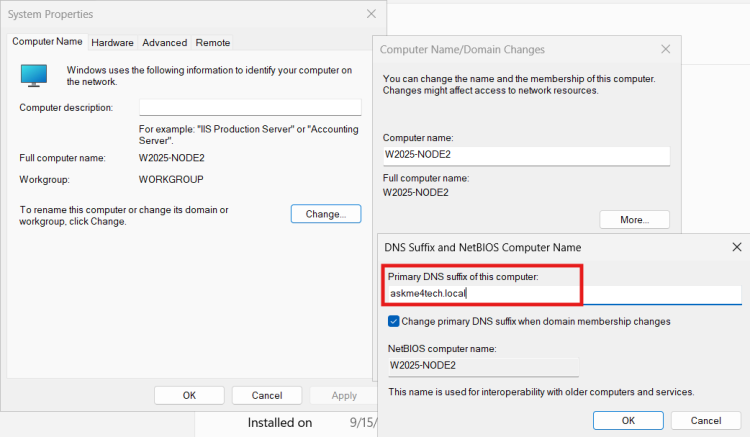The width and height of the screenshot is (750, 437).
Task: Click the Computer name field W2025-NODE2
Action: coord(526,155)
